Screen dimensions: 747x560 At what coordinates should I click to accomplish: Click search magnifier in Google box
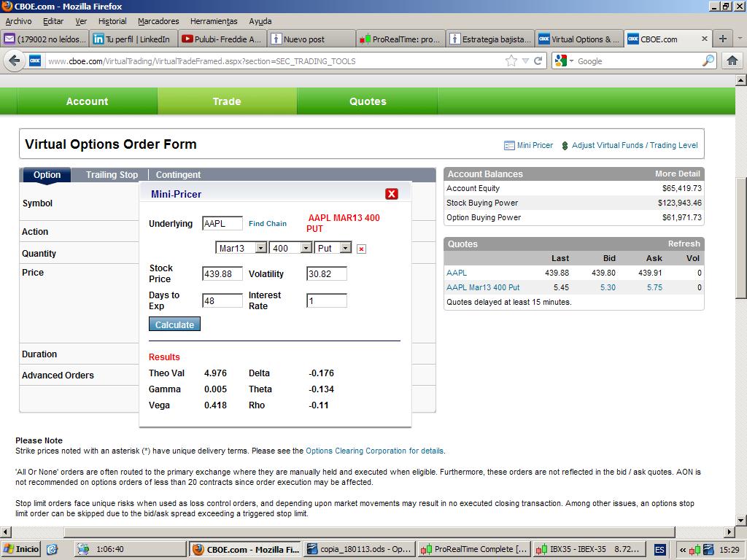(x=708, y=61)
